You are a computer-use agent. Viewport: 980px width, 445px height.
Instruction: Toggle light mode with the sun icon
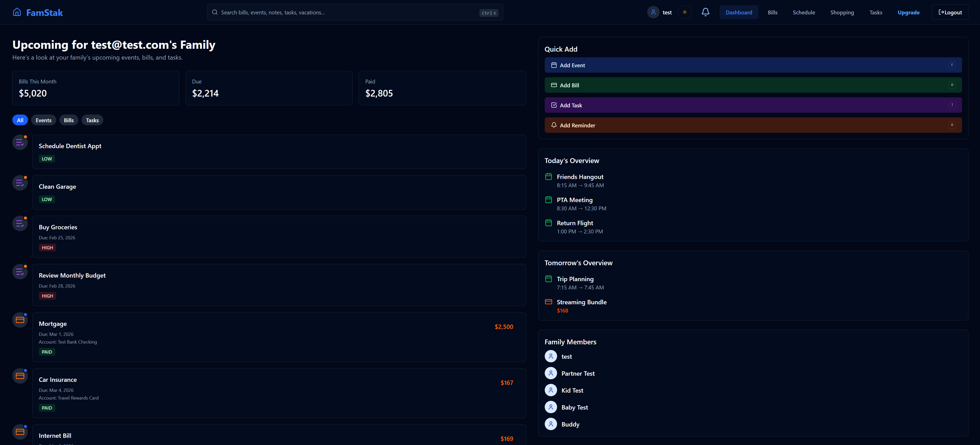click(x=685, y=12)
